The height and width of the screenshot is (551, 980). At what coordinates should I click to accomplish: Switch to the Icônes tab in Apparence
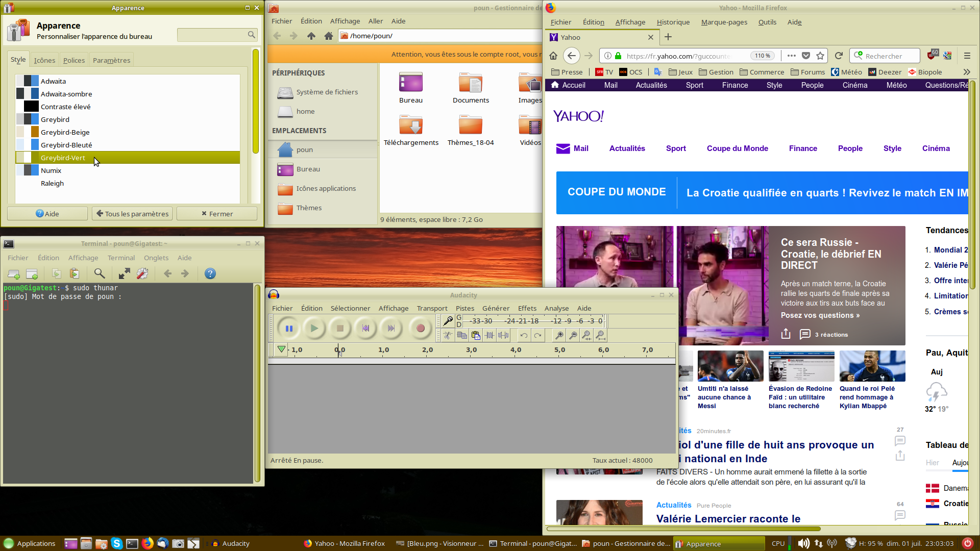click(44, 60)
